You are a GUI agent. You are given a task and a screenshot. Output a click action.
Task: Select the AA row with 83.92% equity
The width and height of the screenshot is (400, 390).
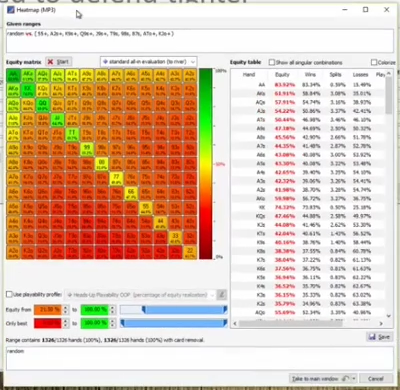point(308,85)
